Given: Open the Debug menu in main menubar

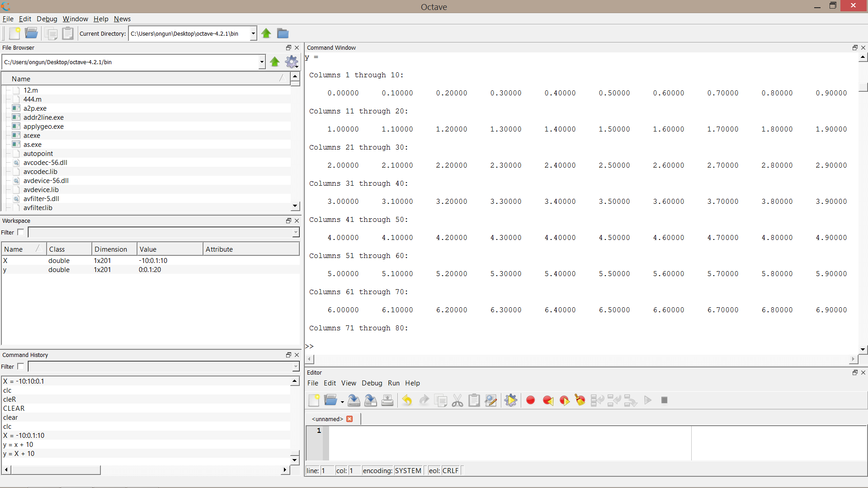Looking at the screenshot, I should (x=47, y=19).
